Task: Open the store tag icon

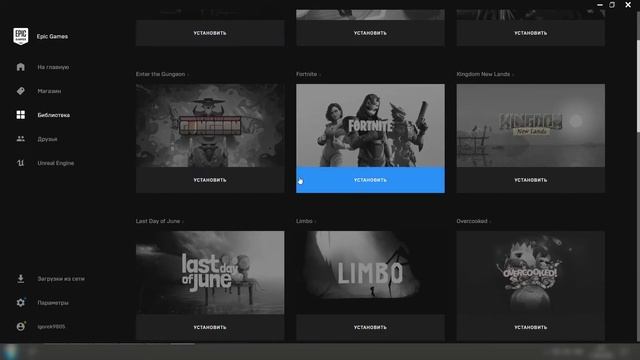Action: pyautogui.click(x=20, y=91)
